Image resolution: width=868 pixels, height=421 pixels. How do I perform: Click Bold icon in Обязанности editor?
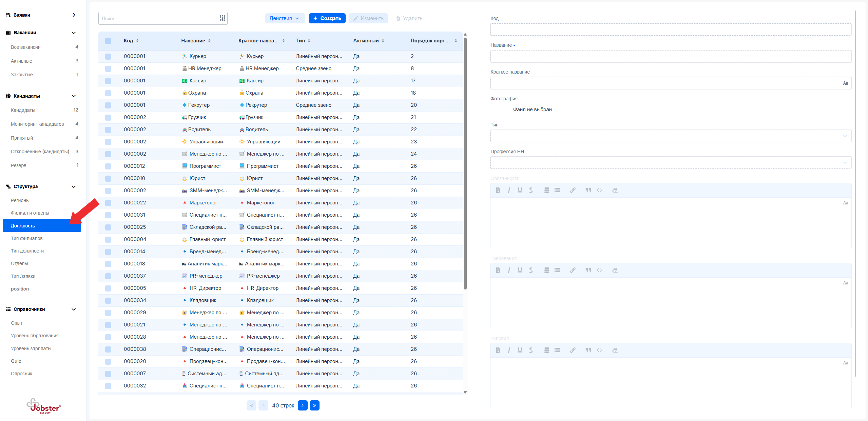pos(498,190)
